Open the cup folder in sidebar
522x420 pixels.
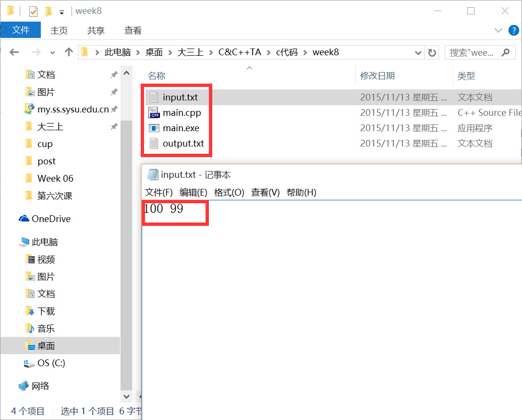(45, 144)
